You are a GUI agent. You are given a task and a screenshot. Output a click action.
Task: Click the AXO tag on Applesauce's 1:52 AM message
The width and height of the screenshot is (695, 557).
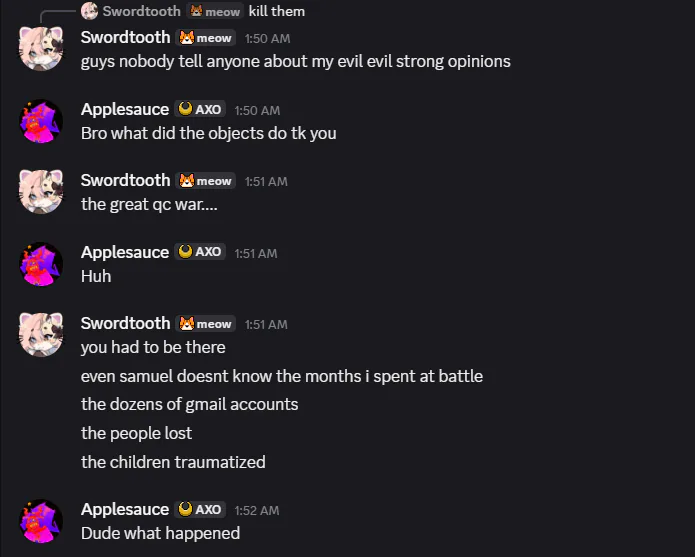coord(200,509)
